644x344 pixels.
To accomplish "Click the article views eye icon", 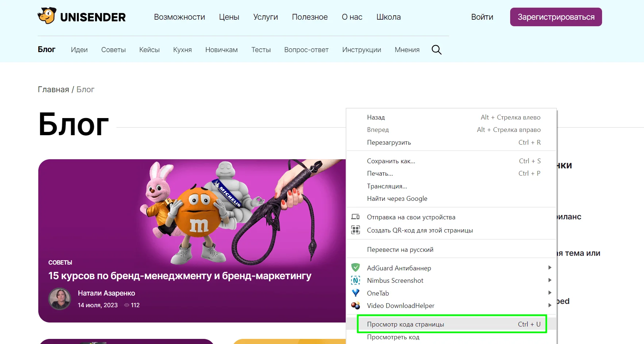I will click(x=127, y=305).
